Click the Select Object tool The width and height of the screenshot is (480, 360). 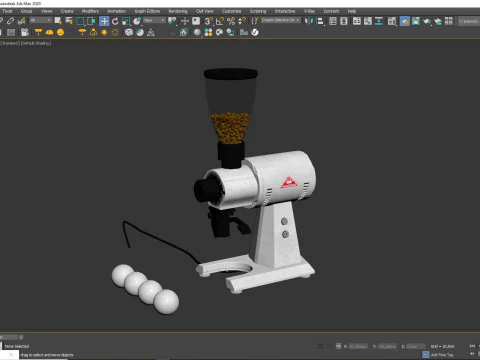click(58, 21)
